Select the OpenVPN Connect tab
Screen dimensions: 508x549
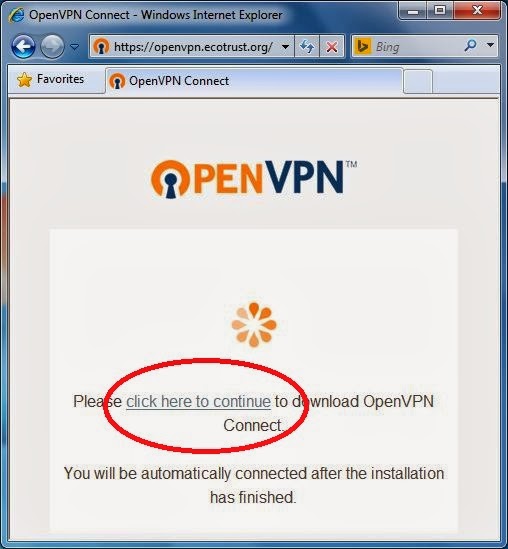[x=254, y=81]
